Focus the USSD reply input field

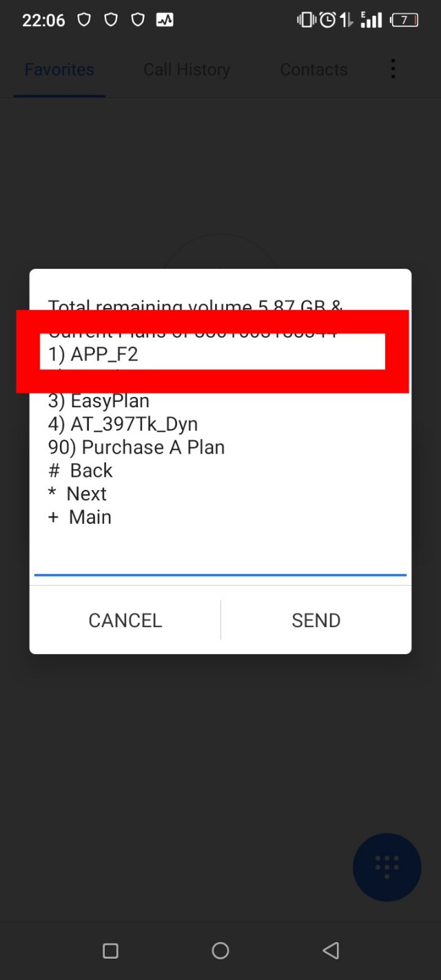(x=220, y=557)
